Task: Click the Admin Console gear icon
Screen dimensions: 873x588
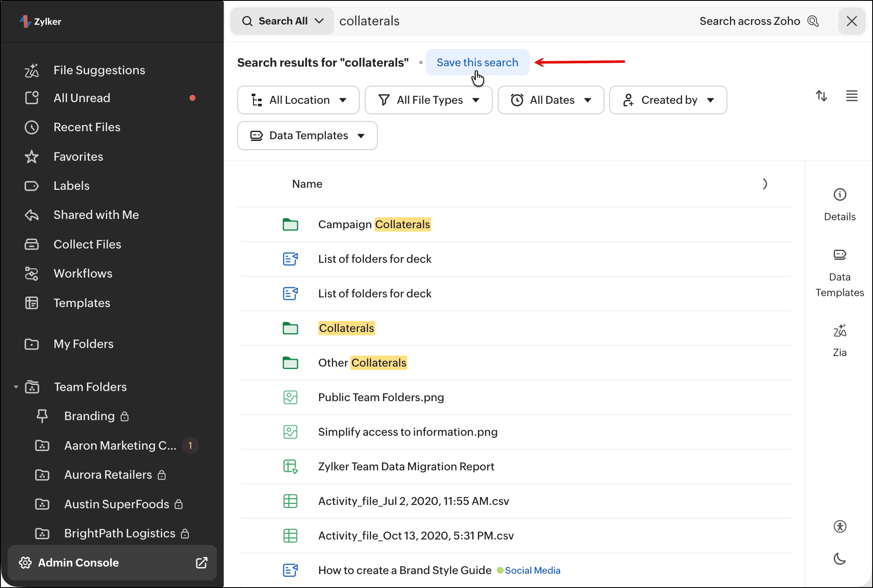Action: (x=25, y=563)
